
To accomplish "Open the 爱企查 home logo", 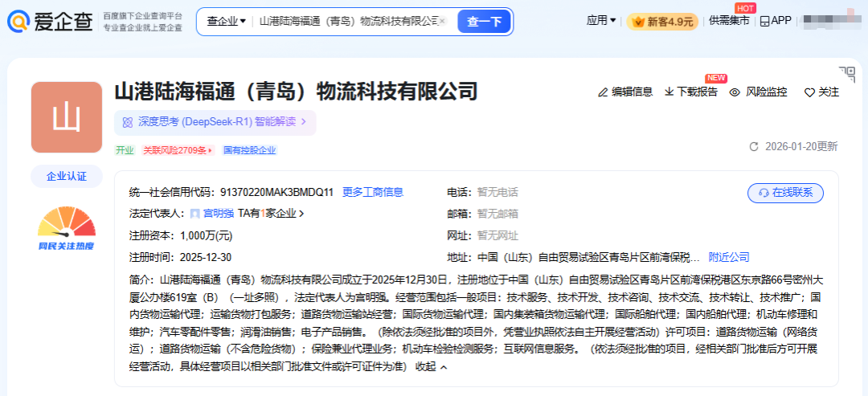I will tap(50, 22).
